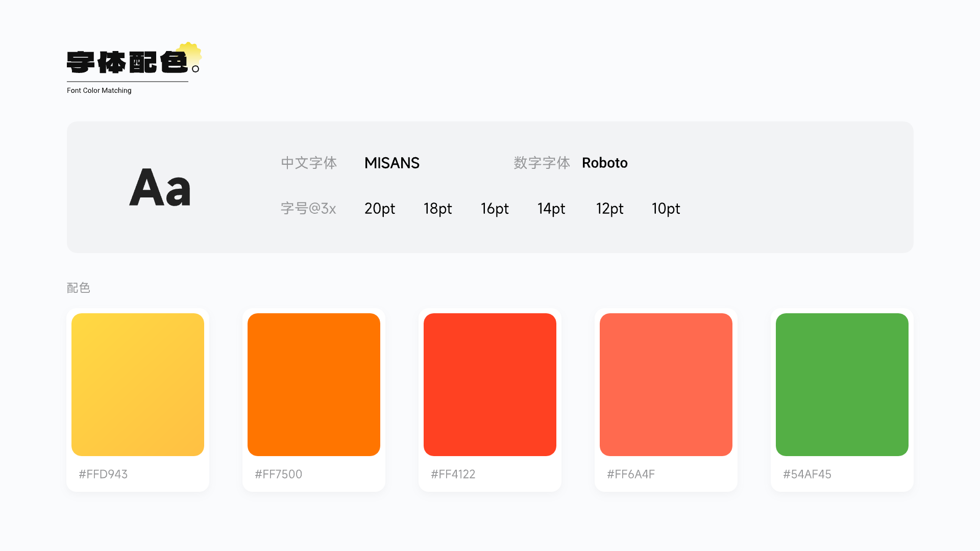Image resolution: width=980 pixels, height=551 pixels.
Task: Click the 数字字体 label
Action: pyautogui.click(x=542, y=163)
